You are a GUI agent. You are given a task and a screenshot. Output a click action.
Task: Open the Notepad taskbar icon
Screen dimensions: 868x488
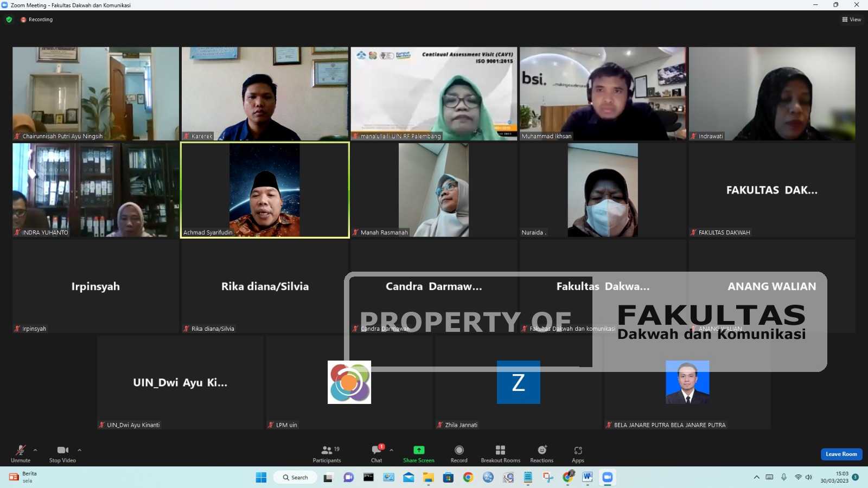pyautogui.click(x=528, y=477)
